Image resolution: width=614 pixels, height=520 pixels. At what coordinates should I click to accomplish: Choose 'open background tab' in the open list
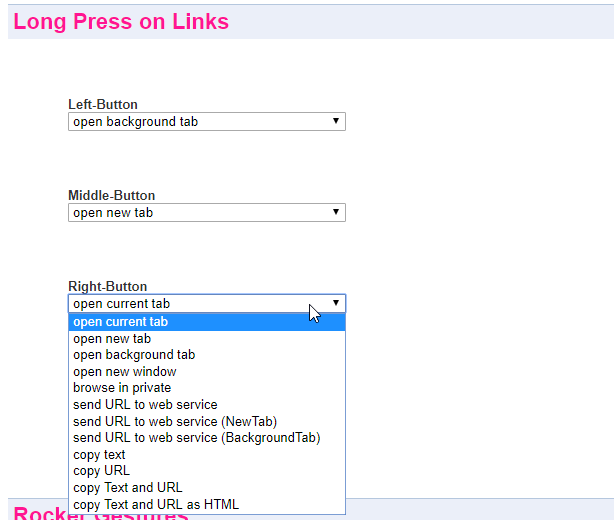pos(207,355)
